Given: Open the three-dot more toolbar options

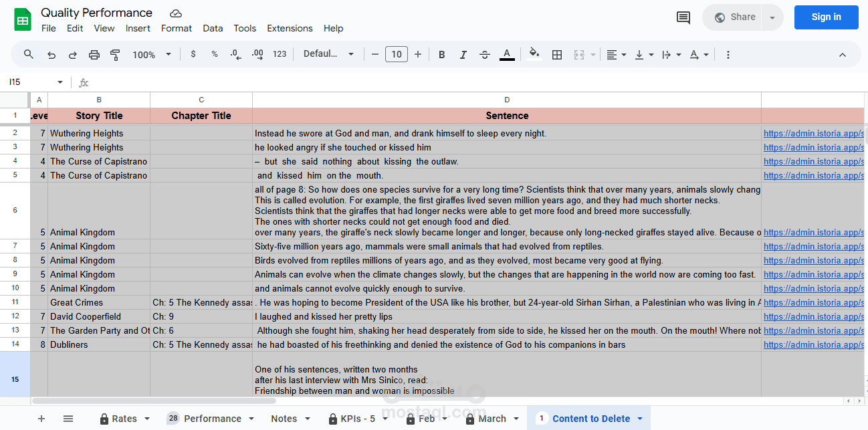Looking at the screenshot, I should pyautogui.click(x=728, y=55).
